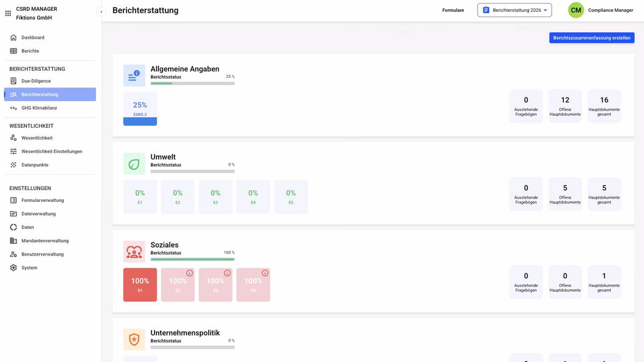The width and height of the screenshot is (644, 362).
Task: Click the System gear icon in sidebar
Action: pyautogui.click(x=14, y=267)
